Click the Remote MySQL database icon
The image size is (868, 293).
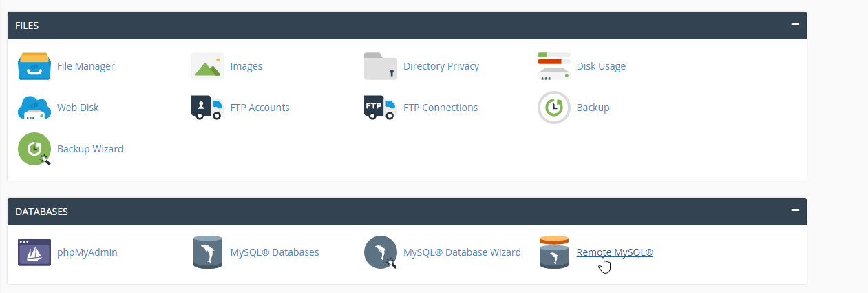tap(554, 252)
